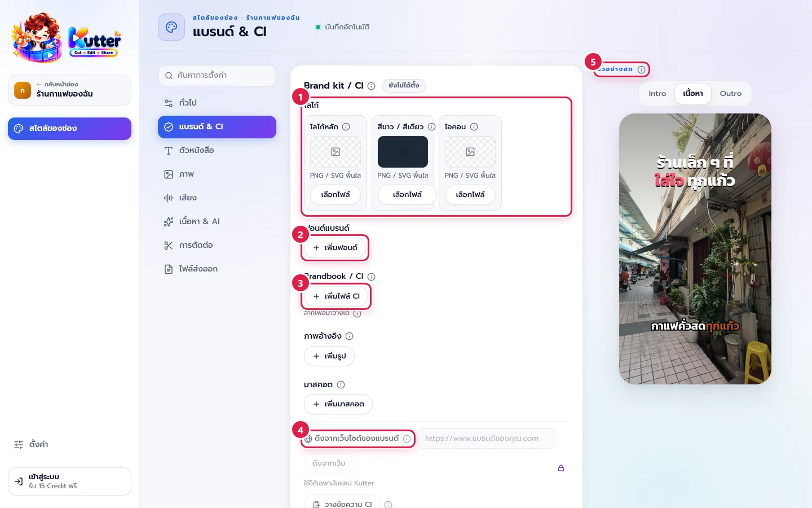Click เพิ่มมาสคอต button

pyautogui.click(x=338, y=404)
